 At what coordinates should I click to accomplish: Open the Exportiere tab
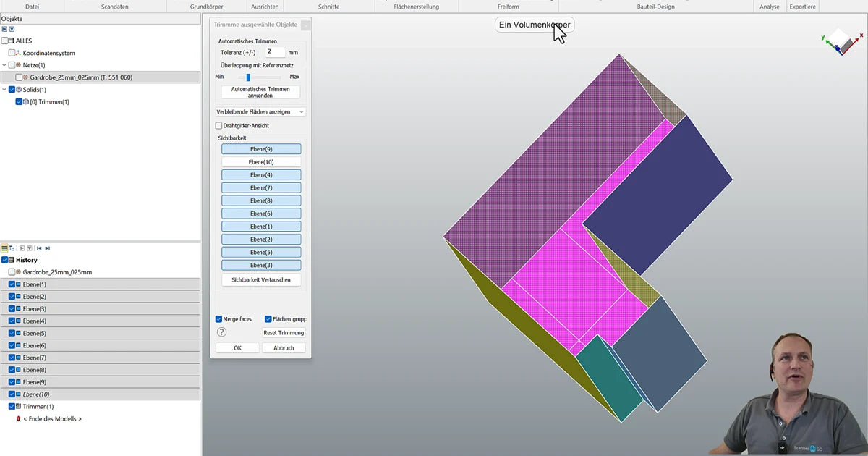pyautogui.click(x=802, y=7)
